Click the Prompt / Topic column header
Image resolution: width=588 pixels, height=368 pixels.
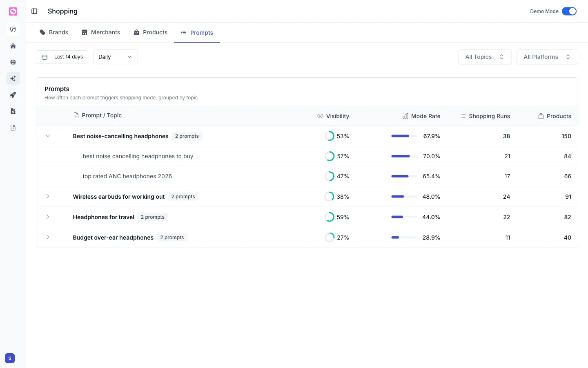click(x=98, y=115)
